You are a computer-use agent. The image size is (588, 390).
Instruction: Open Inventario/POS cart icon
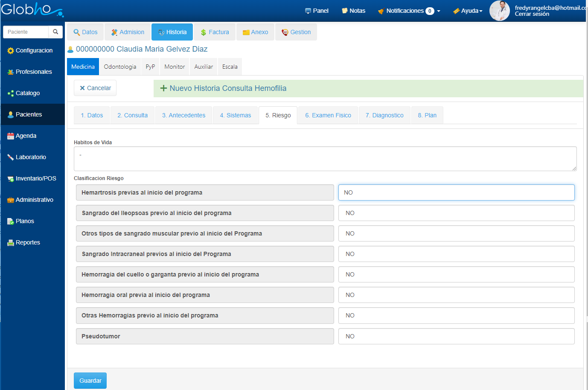point(11,179)
